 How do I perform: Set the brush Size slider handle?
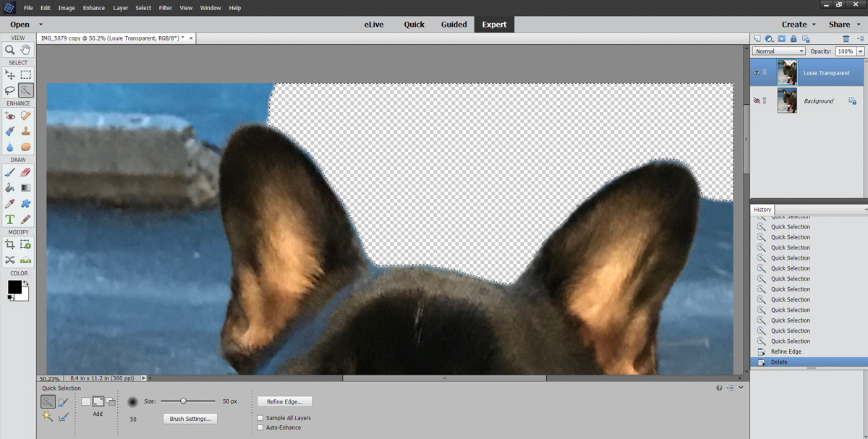pos(183,401)
